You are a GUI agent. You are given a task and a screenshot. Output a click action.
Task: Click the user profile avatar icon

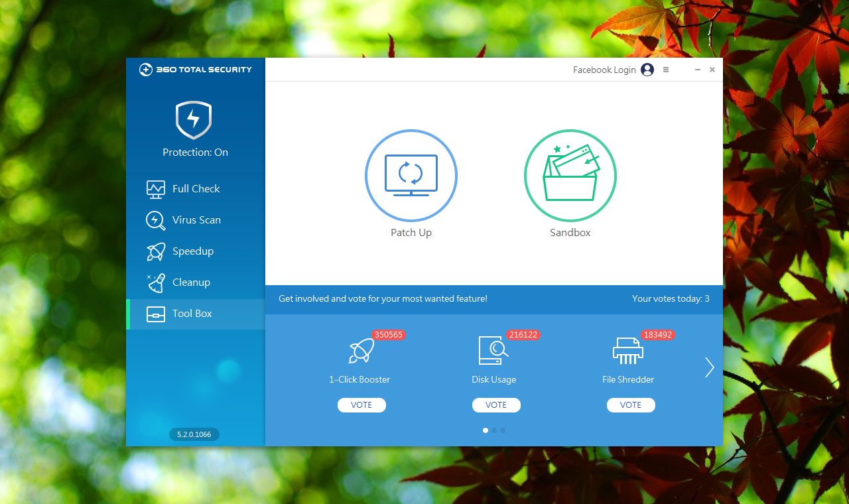(x=647, y=70)
